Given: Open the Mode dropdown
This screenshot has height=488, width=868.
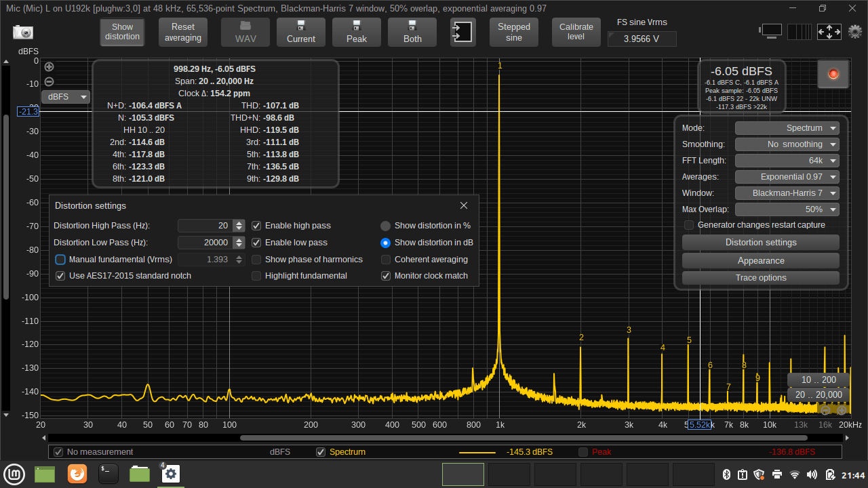Looking at the screenshot, I should [x=787, y=128].
